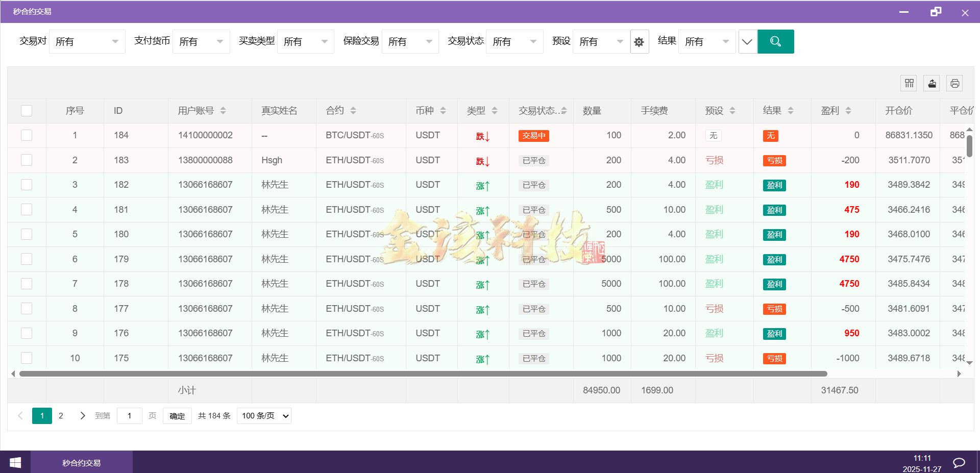Check the select-all checkbox in table header
Image resolution: width=980 pixels, height=473 pixels.
coord(26,110)
